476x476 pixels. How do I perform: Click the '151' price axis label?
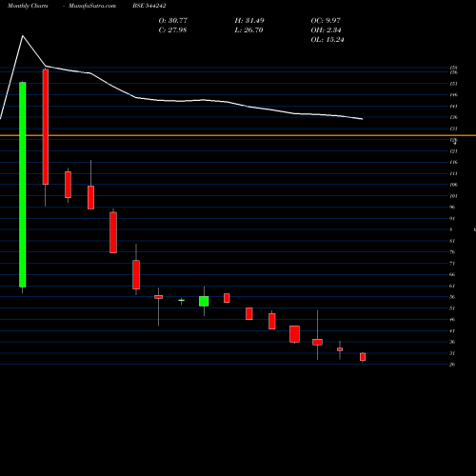pos(453,84)
